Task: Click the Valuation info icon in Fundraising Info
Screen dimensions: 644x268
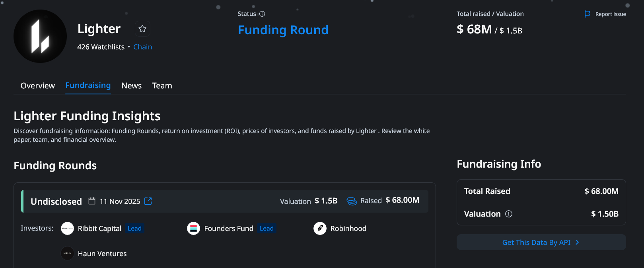Action: pos(509,214)
